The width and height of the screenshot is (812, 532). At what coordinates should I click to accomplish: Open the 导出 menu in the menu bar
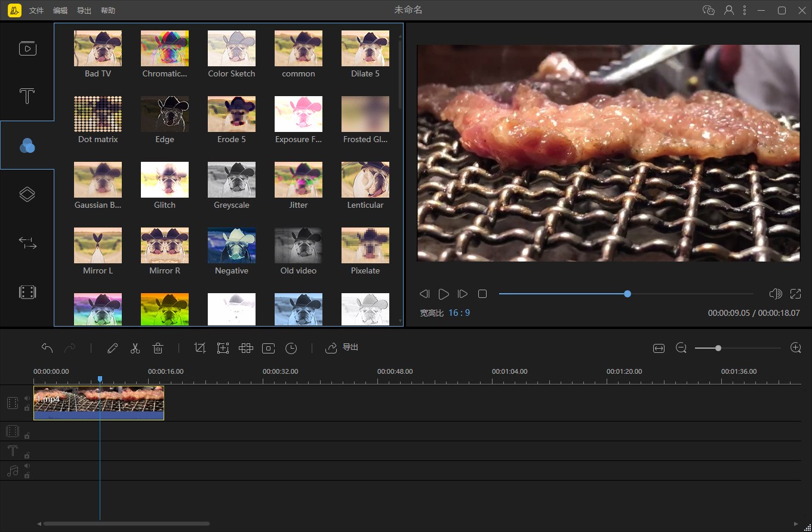point(84,11)
